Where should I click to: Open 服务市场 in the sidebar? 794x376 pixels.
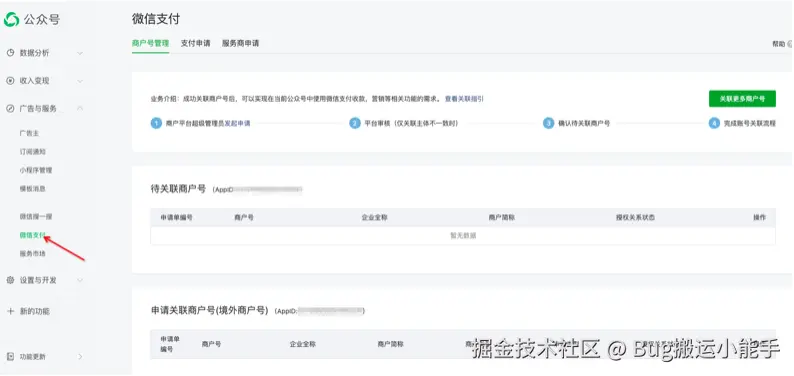pyautogui.click(x=33, y=254)
